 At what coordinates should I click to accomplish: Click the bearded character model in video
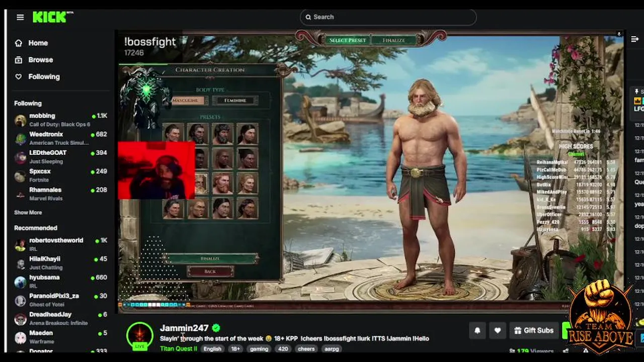coord(427,186)
